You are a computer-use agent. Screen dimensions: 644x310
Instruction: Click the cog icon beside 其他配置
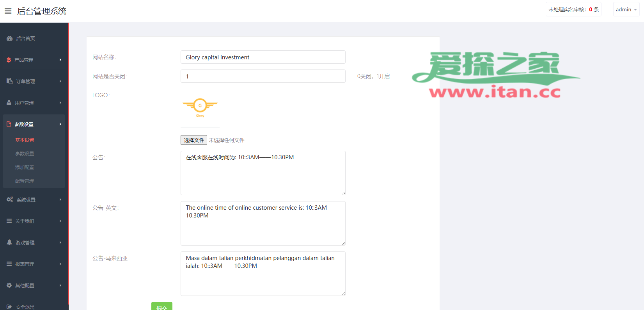(9, 285)
